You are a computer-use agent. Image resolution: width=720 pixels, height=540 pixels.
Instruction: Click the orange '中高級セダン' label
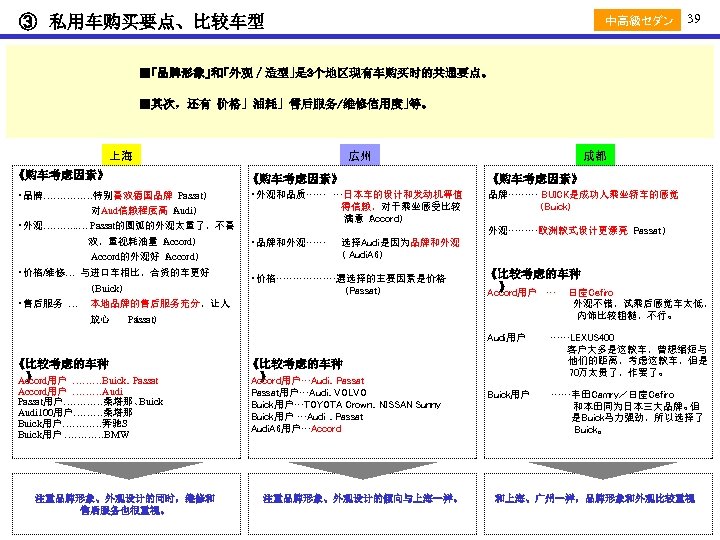[x=637, y=20]
